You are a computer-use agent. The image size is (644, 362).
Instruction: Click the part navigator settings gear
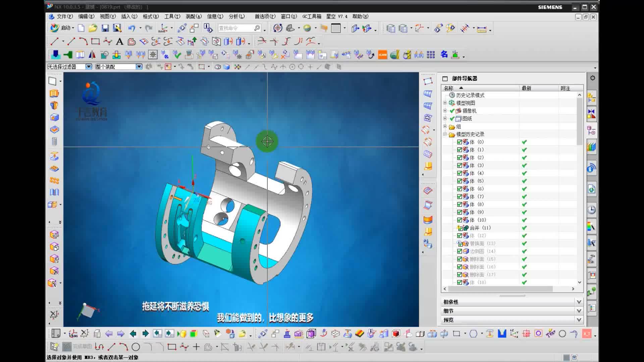593,78
